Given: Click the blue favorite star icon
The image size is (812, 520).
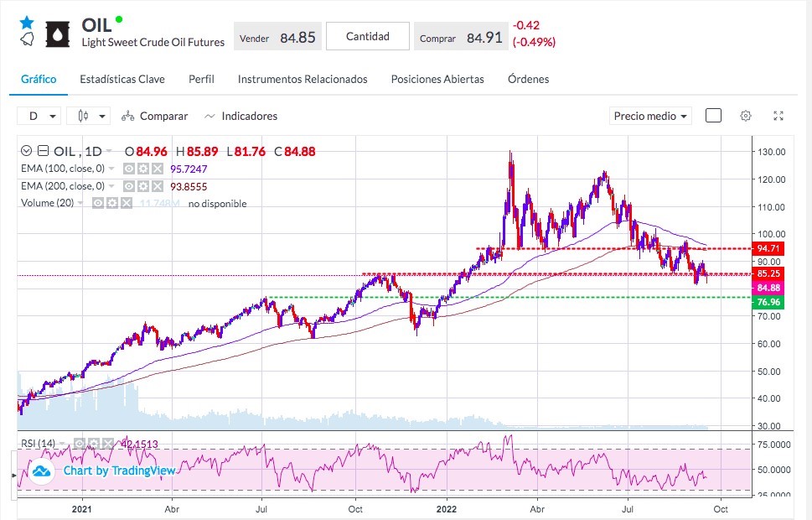Looking at the screenshot, I should point(27,23).
